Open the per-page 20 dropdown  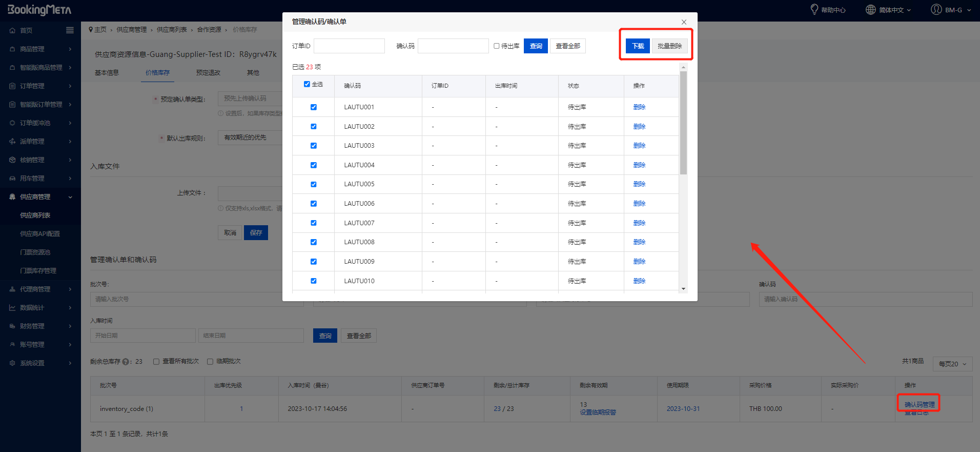952,364
